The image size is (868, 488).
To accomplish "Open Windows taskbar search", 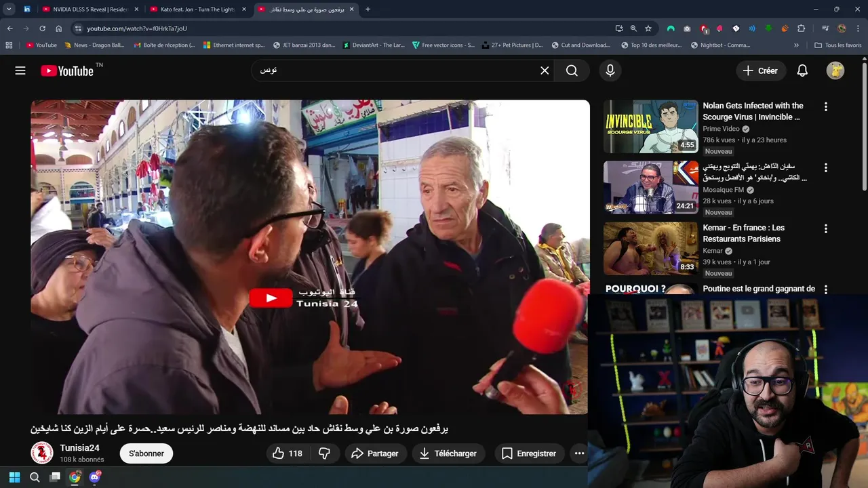I will 35,477.
